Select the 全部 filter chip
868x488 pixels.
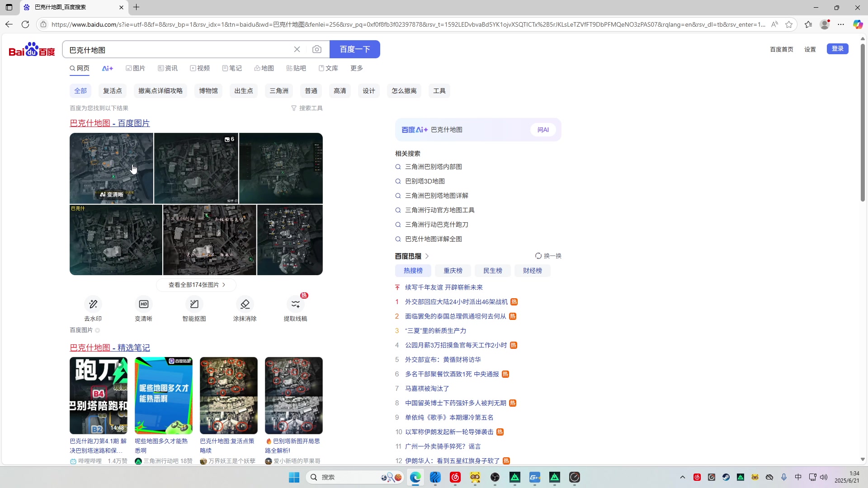pos(80,91)
